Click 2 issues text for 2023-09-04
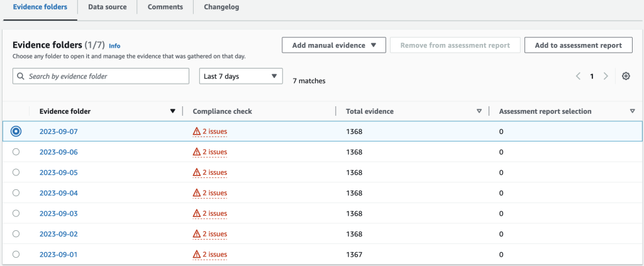This screenshot has width=644, height=266. (x=215, y=193)
